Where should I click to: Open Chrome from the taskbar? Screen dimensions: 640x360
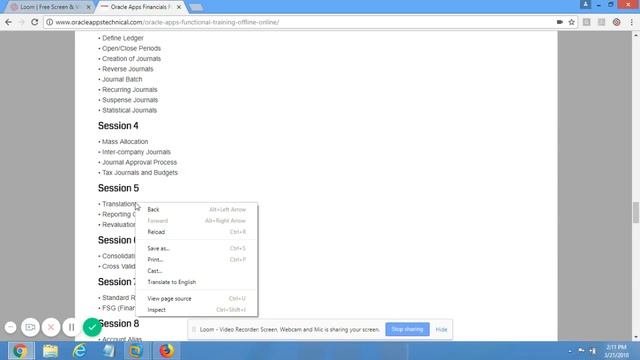pyautogui.click(x=20, y=351)
